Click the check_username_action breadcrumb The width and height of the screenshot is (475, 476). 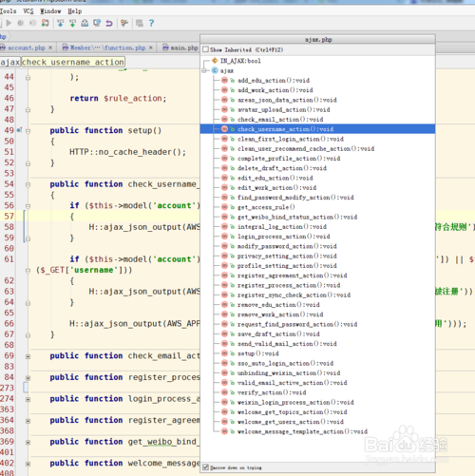(x=73, y=62)
